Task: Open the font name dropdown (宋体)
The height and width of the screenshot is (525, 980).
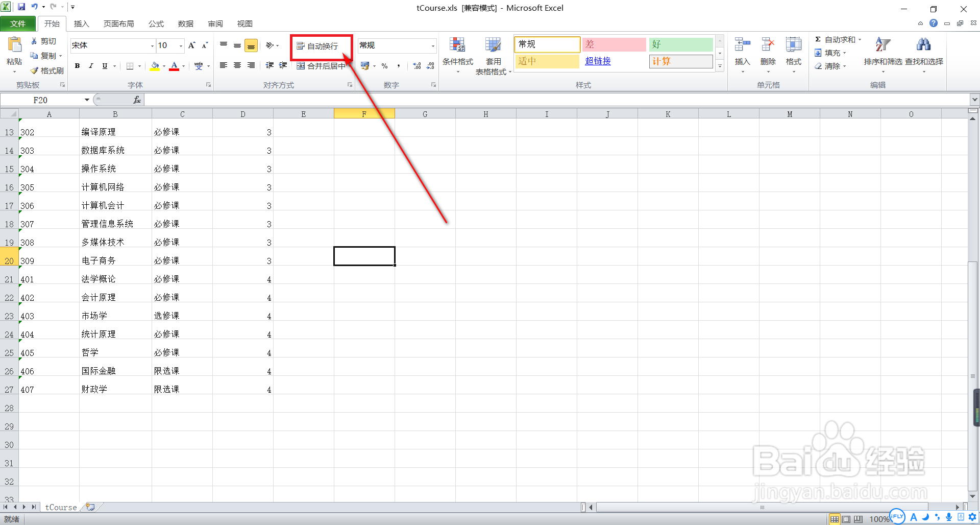Action: tap(152, 46)
